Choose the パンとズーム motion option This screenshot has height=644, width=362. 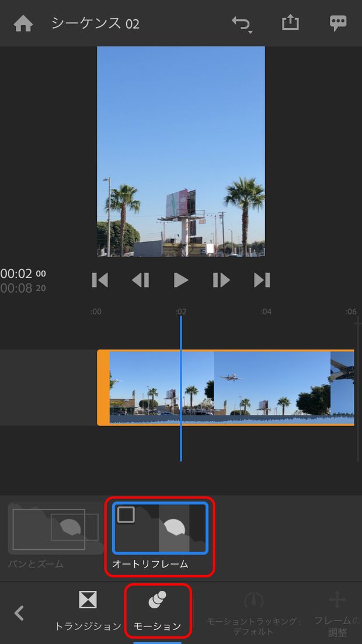click(55, 529)
